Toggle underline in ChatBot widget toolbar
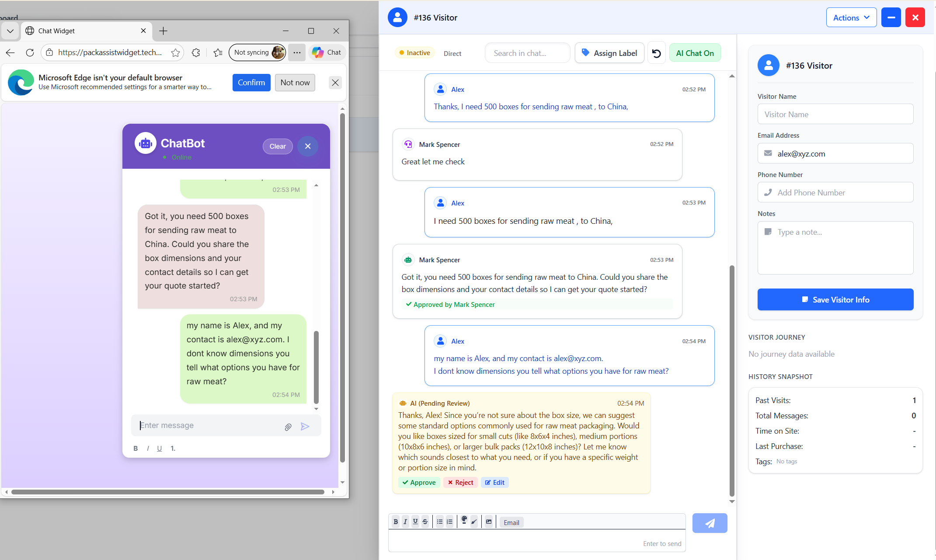The height and width of the screenshot is (560, 936). 159,448
